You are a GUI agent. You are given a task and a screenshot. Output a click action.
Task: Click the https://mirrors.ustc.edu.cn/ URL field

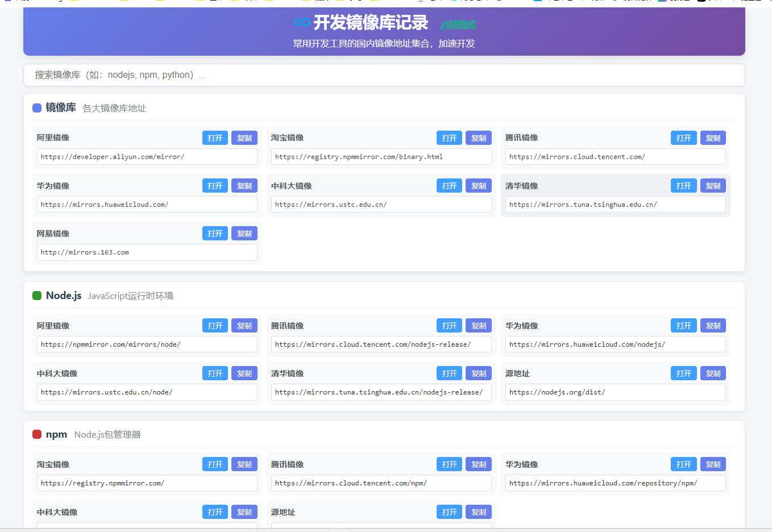(381, 205)
